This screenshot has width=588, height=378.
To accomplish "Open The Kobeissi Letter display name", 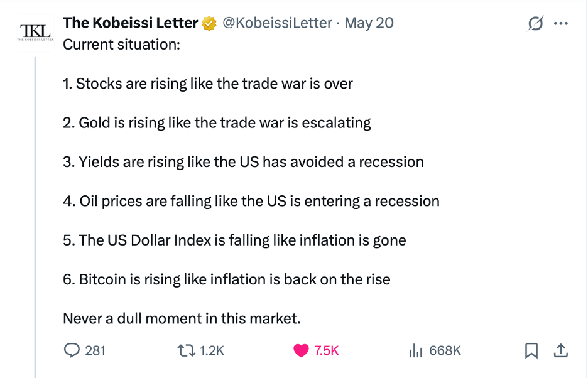I will pyautogui.click(x=131, y=23).
